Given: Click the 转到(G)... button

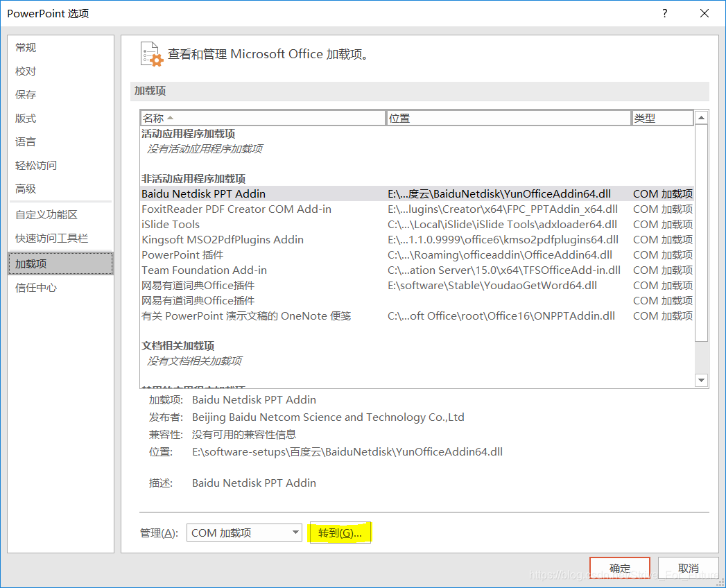Looking at the screenshot, I should pos(340,533).
